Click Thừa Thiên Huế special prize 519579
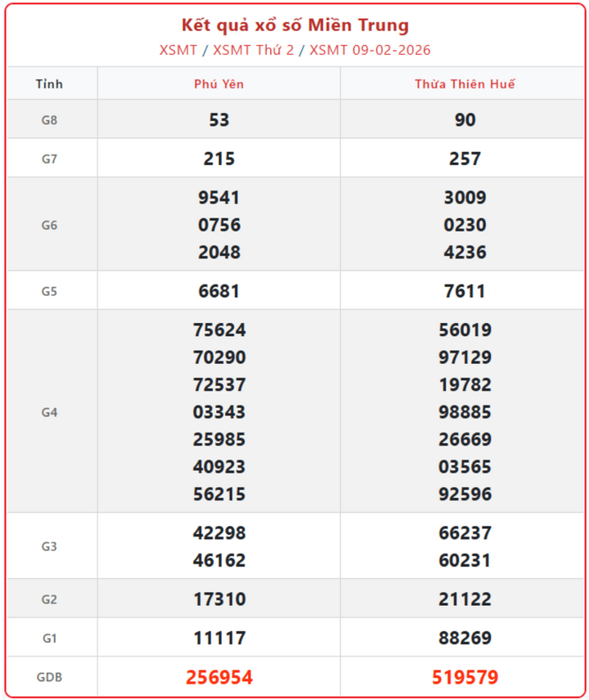 [x=465, y=677]
